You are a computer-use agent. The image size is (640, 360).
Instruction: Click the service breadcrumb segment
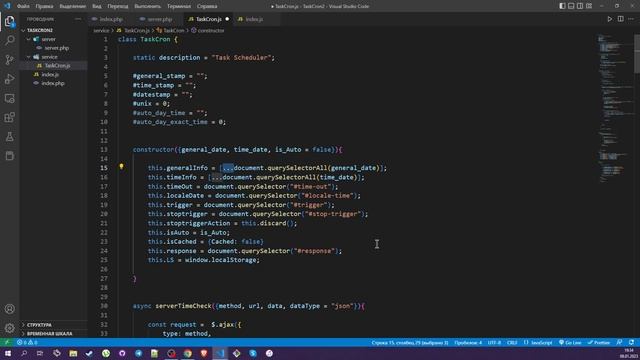coord(101,31)
